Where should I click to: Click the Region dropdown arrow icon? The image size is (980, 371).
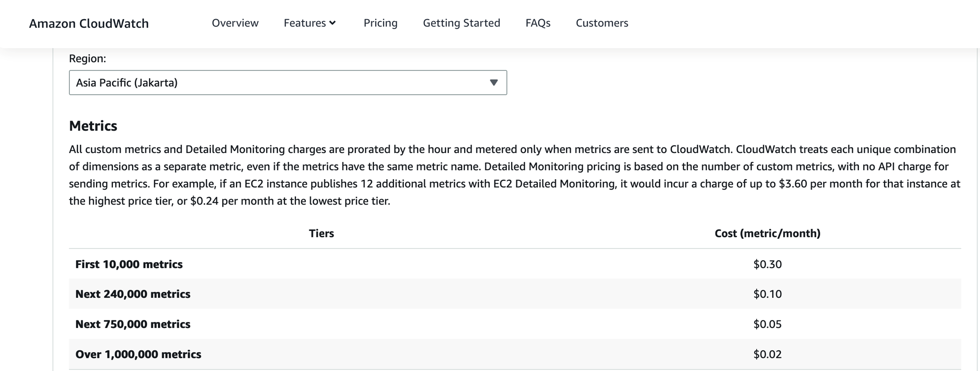point(494,82)
